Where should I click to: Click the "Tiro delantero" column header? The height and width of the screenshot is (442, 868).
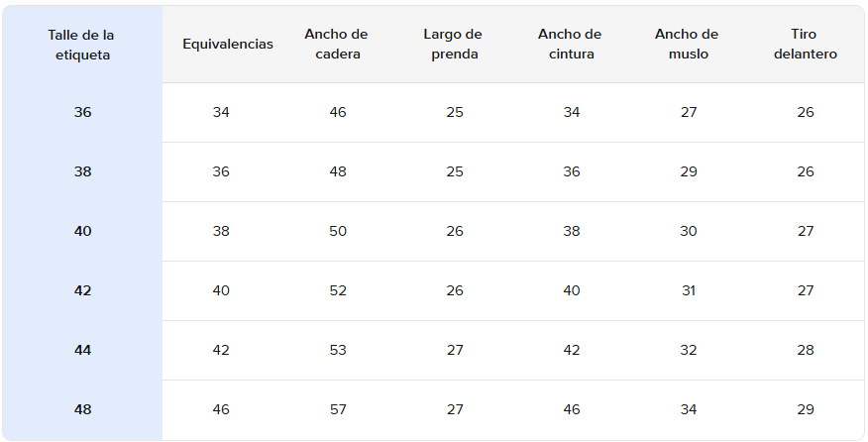click(805, 45)
